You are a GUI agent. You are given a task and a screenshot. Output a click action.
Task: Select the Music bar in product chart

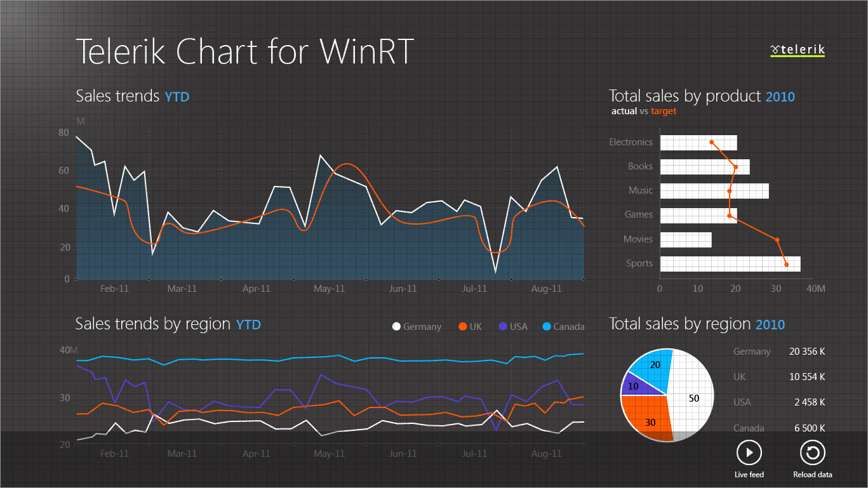tap(714, 190)
